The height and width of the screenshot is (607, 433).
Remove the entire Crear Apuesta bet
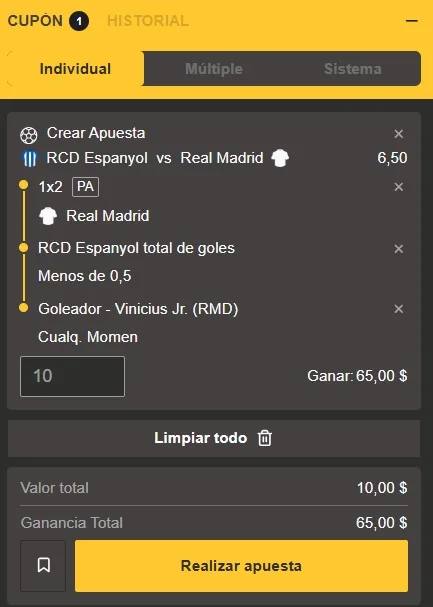pos(399,134)
